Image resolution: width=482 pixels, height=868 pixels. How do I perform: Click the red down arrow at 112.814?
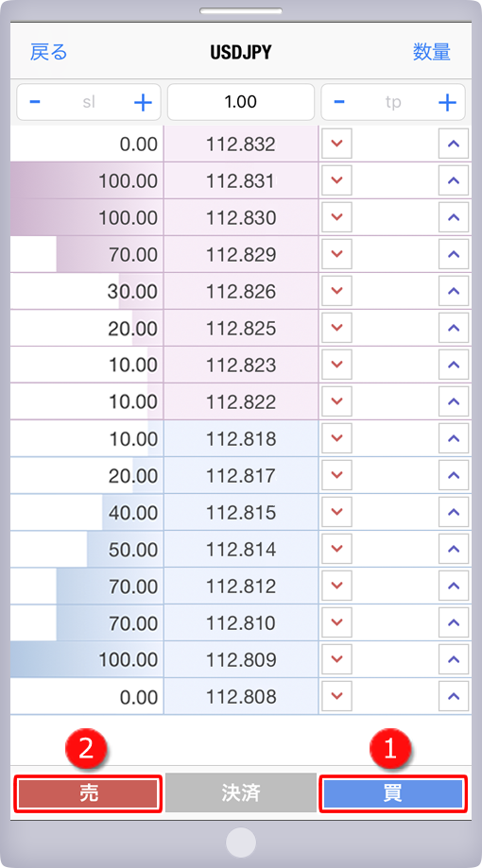coord(336,549)
